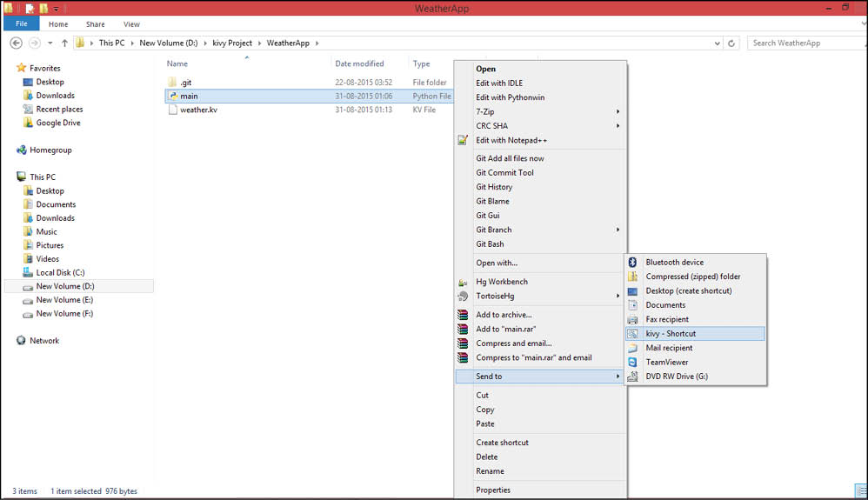
Task: Sort files by Date modified column
Action: [x=359, y=63]
